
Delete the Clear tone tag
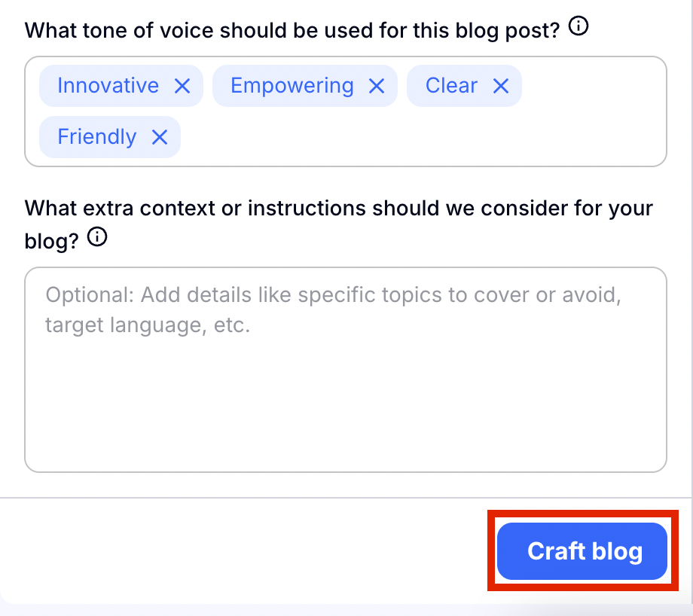coord(501,86)
